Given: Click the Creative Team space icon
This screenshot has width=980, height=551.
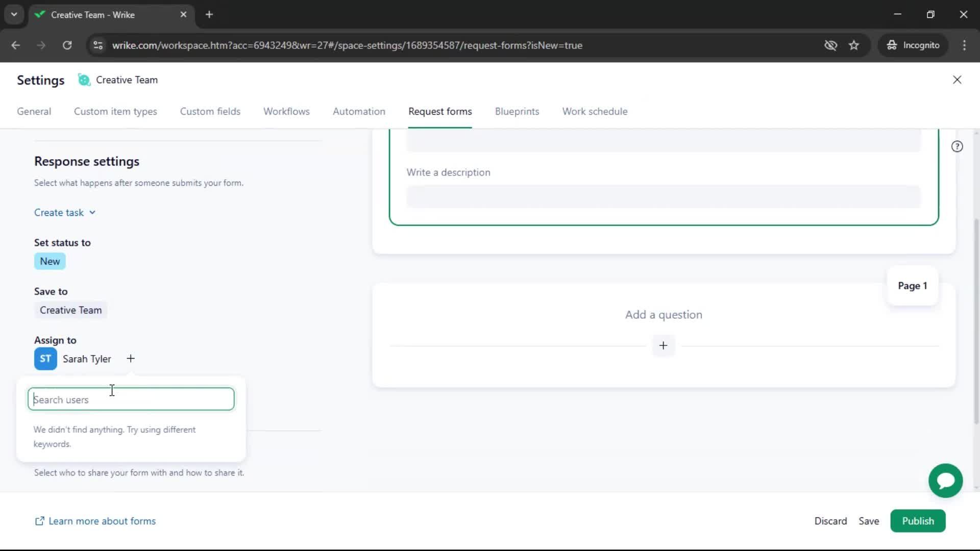Looking at the screenshot, I should [84, 80].
